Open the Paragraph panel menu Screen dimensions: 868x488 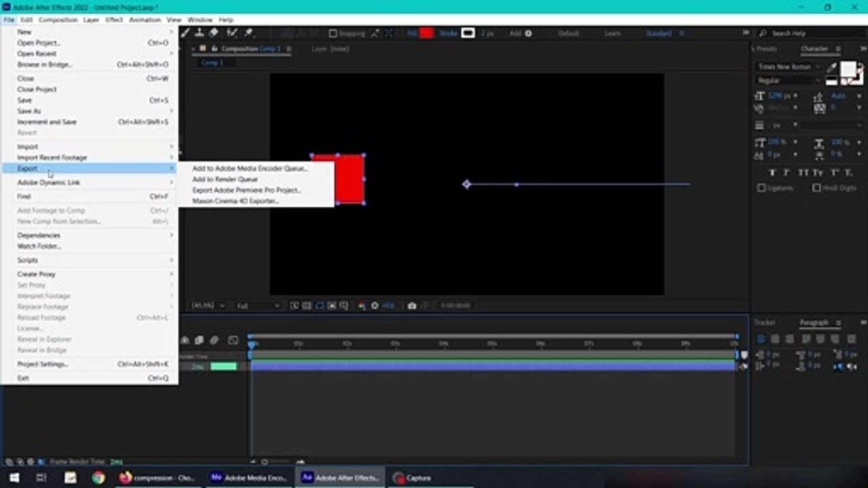tap(838, 323)
